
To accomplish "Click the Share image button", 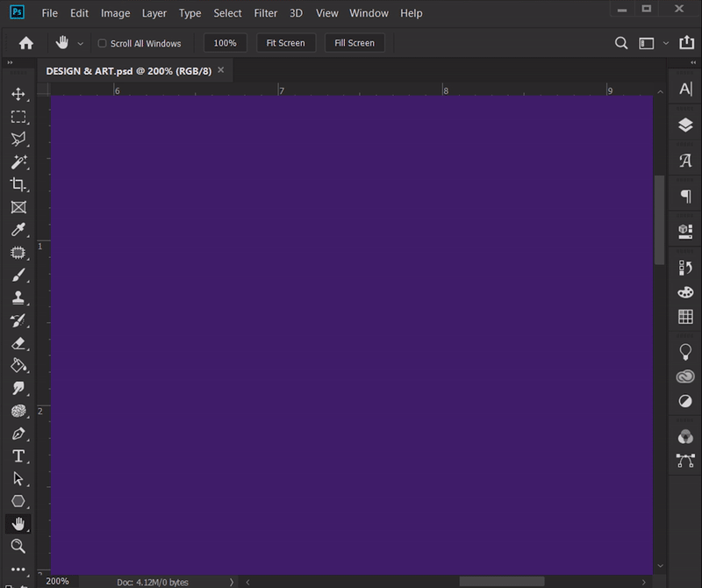I will click(687, 42).
